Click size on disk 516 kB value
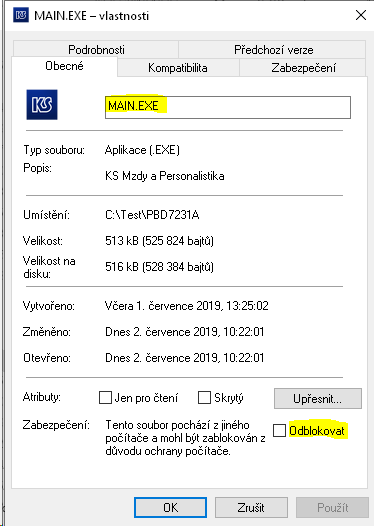374x526 pixels. 159,267
